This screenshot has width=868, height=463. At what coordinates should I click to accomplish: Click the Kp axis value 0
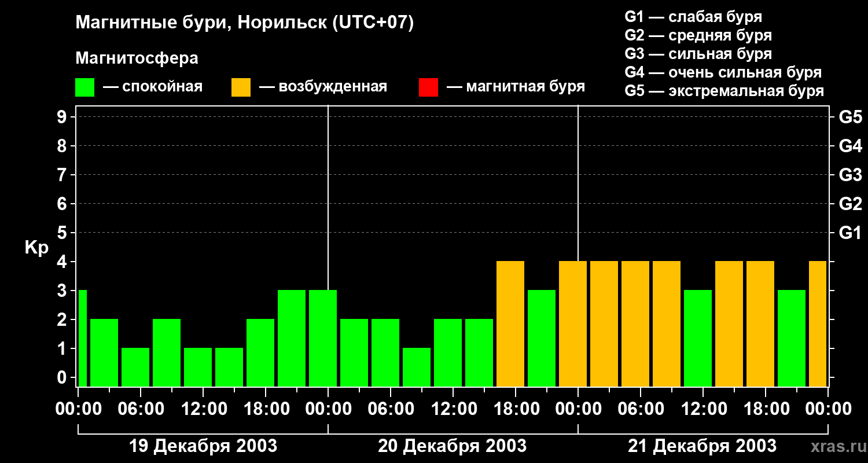tap(63, 377)
